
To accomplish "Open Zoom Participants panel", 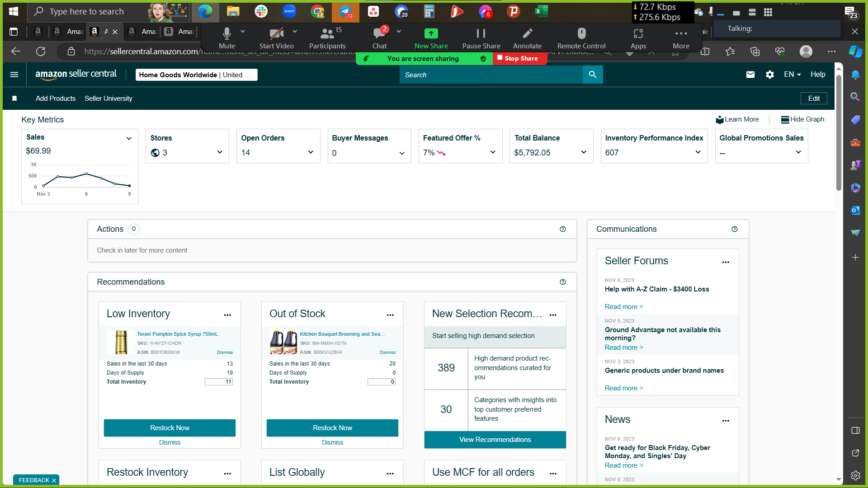I will coord(327,38).
